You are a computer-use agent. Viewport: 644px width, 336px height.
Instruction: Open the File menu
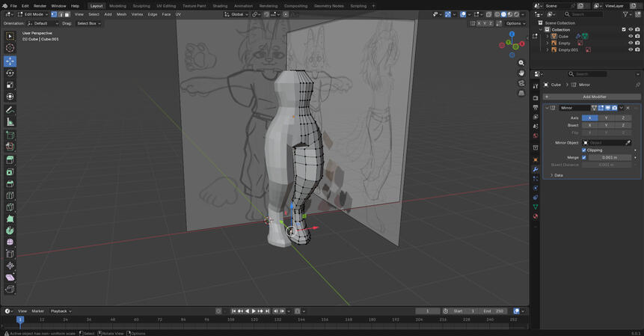[13, 6]
